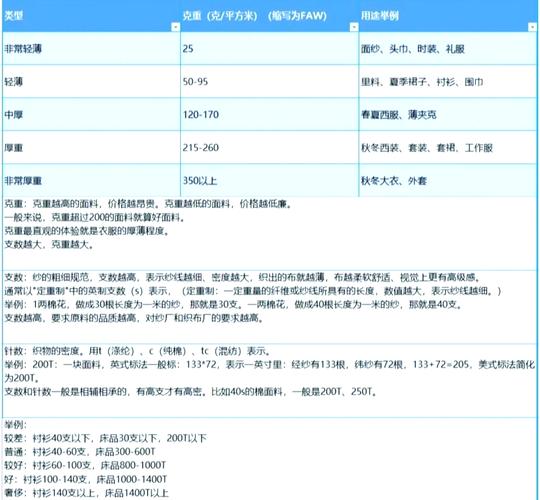Viewport: 540px width, 500px height.
Task: Click the line 支数越高，要求原料的品质越高
Action: [x=135, y=318]
